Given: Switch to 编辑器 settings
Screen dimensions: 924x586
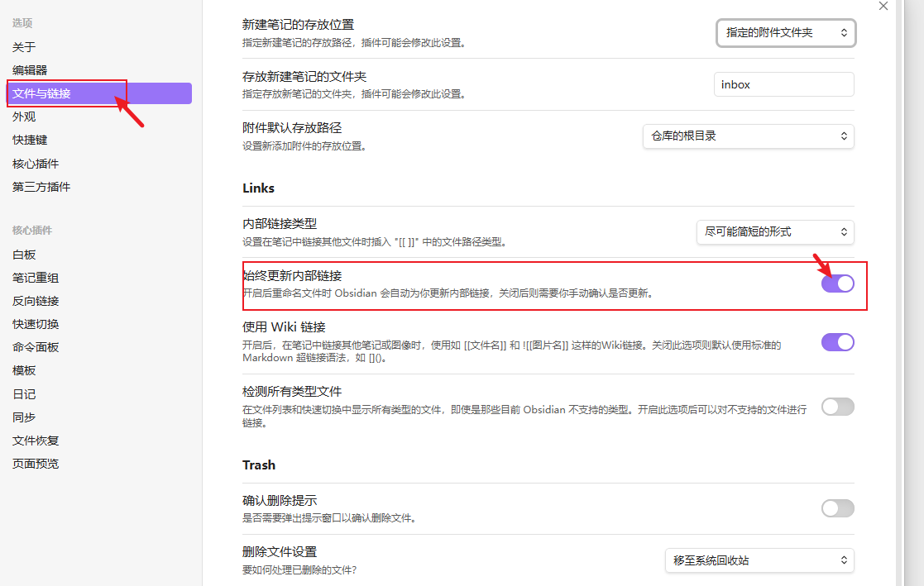Looking at the screenshot, I should pos(30,70).
